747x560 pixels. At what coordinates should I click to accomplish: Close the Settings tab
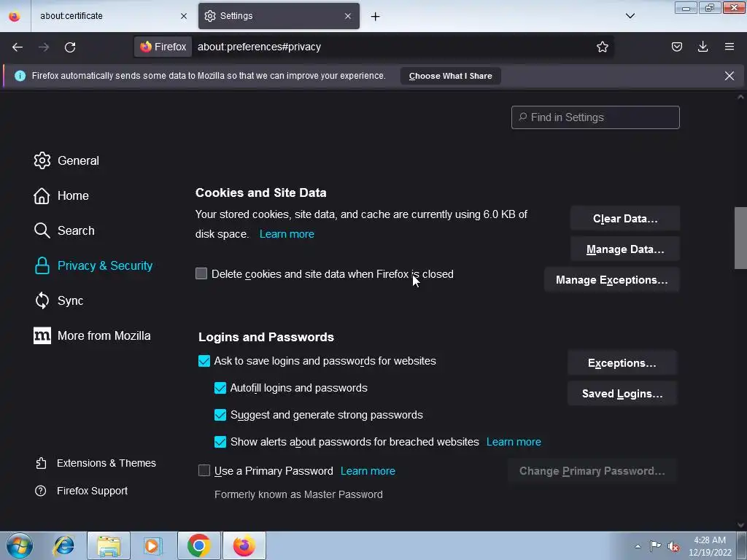(348, 16)
